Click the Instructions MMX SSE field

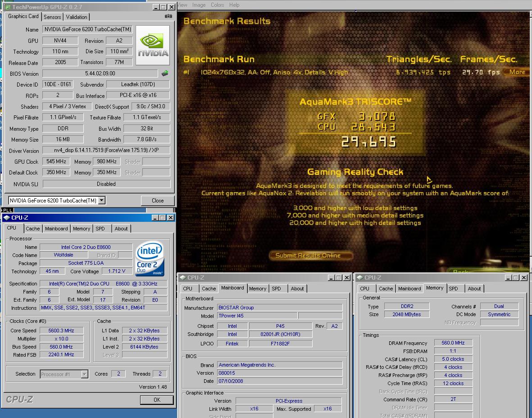tap(104, 308)
